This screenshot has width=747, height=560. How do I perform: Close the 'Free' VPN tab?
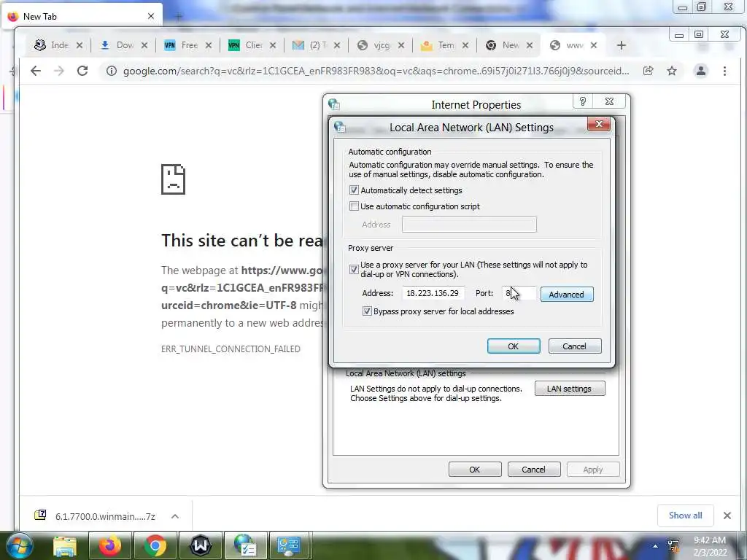point(209,45)
